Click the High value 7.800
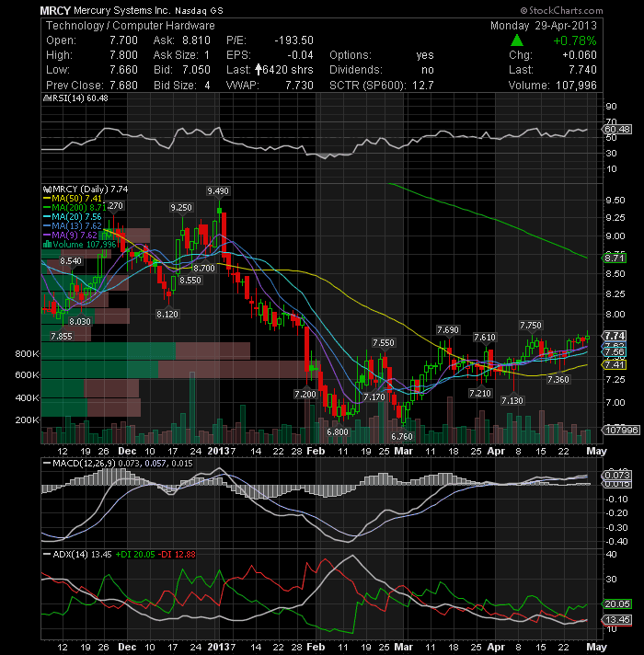644x655 pixels. pyautogui.click(x=123, y=55)
